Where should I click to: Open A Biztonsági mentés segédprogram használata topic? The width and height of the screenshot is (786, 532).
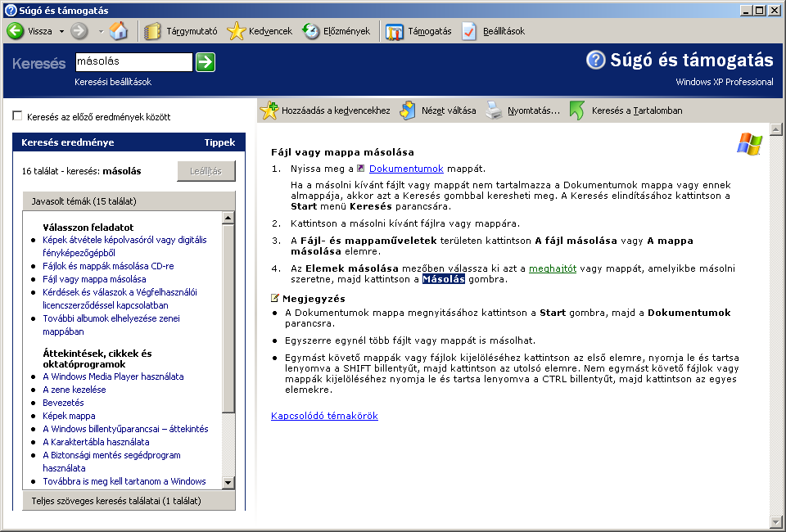tap(112, 462)
